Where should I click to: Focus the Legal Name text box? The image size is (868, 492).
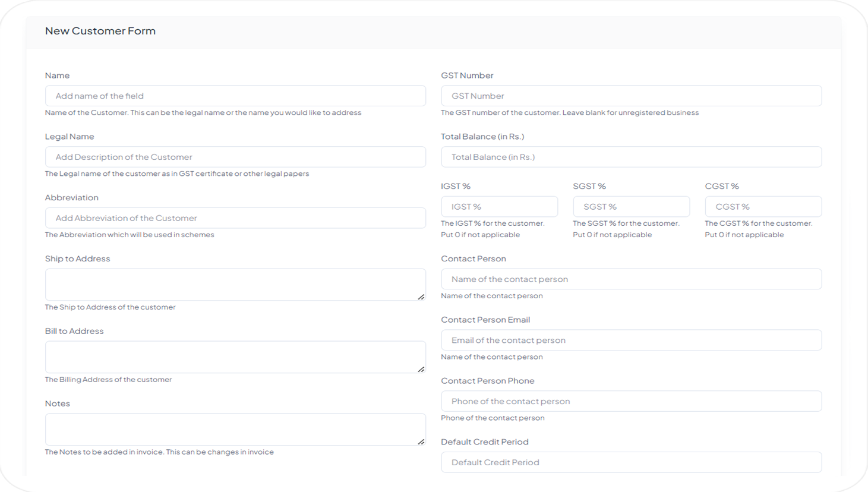click(235, 157)
